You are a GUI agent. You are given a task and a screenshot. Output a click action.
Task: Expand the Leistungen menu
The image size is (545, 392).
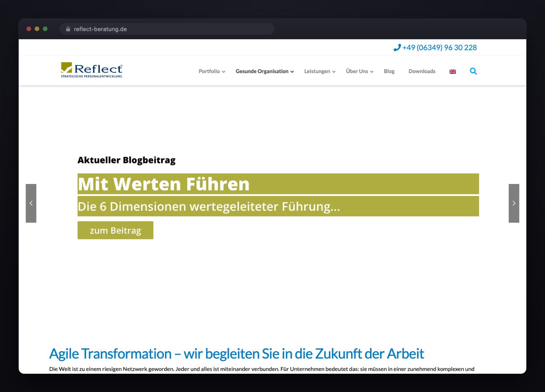(320, 71)
